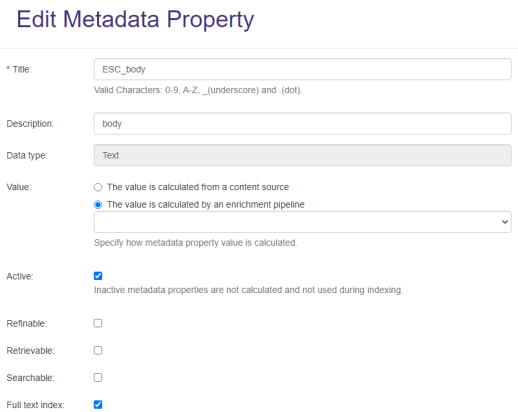
Task: Click the Description field containing body
Action: pyautogui.click(x=302, y=124)
